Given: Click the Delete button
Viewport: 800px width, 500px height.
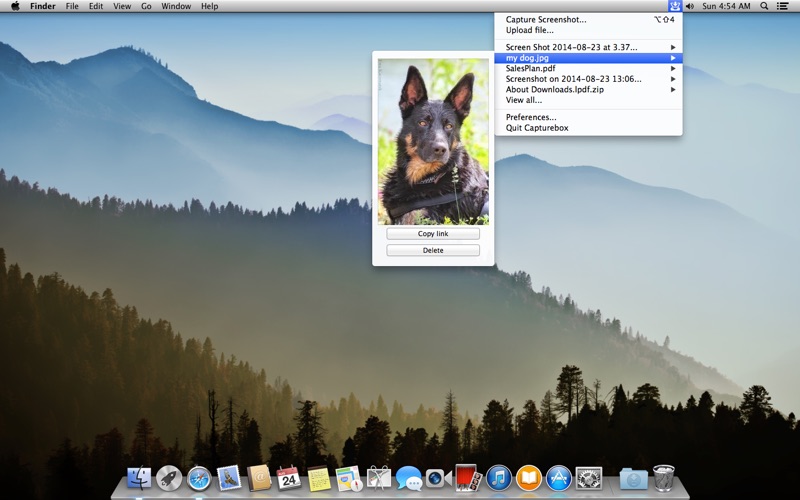Looking at the screenshot, I should click(x=433, y=250).
